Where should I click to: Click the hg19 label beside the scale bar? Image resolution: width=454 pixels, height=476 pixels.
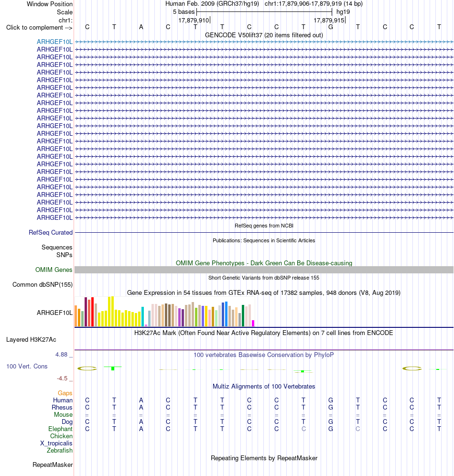point(343,12)
